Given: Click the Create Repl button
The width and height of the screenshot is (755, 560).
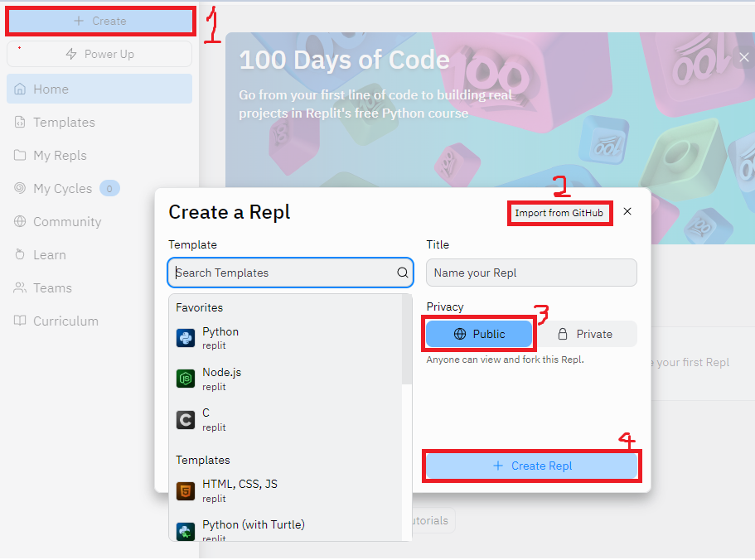Looking at the screenshot, I should click(531, 466).
